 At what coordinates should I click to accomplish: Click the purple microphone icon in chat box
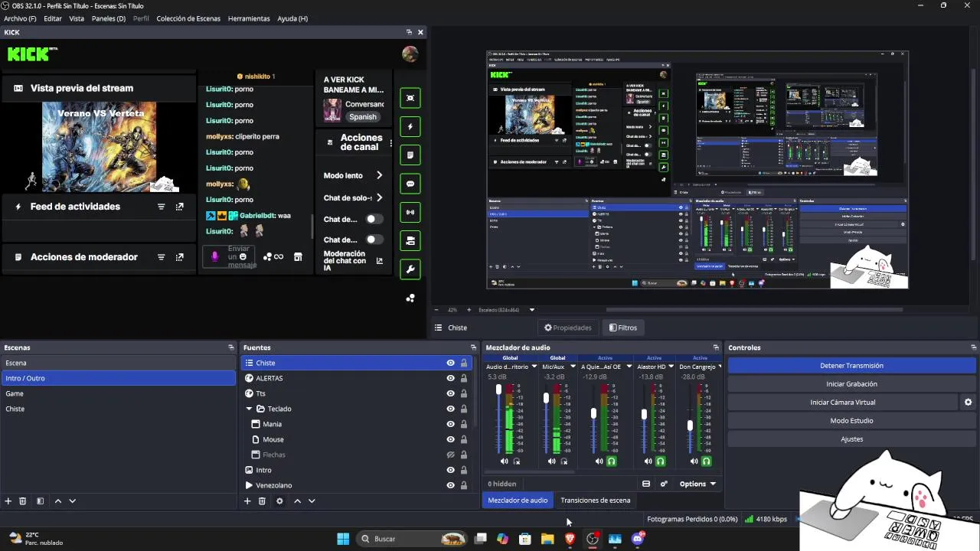[x=215, y=256]
